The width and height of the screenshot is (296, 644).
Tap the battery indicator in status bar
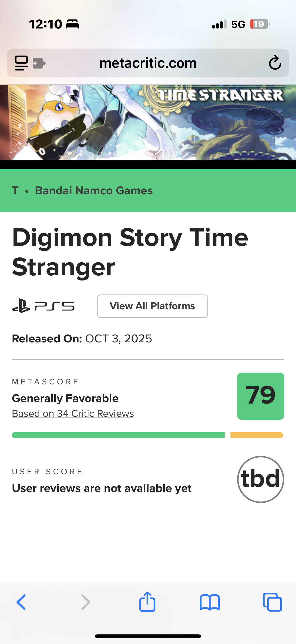259,24
